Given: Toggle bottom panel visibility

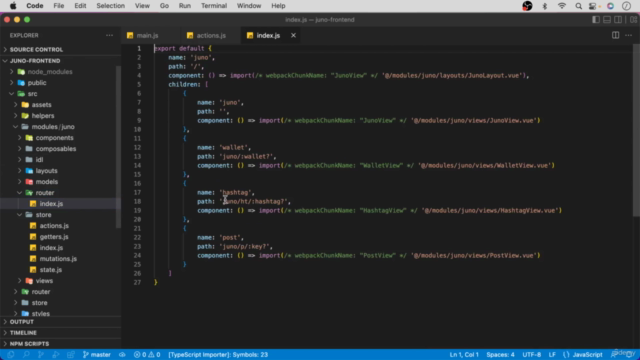Looking at the screenshot, I should [607, 20].
